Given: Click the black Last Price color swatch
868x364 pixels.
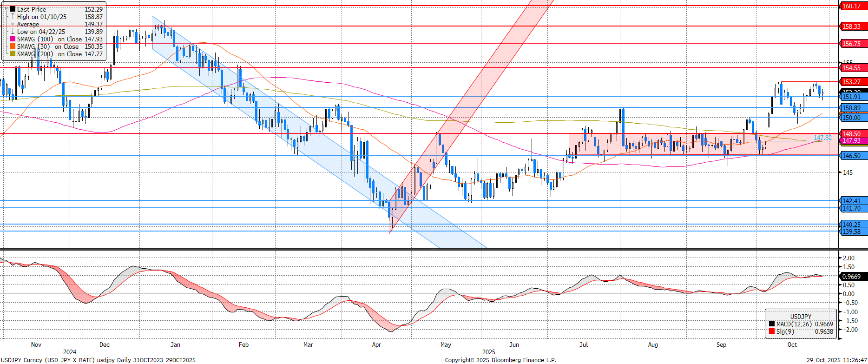Looking at the screenshot, I should [13, 9].
